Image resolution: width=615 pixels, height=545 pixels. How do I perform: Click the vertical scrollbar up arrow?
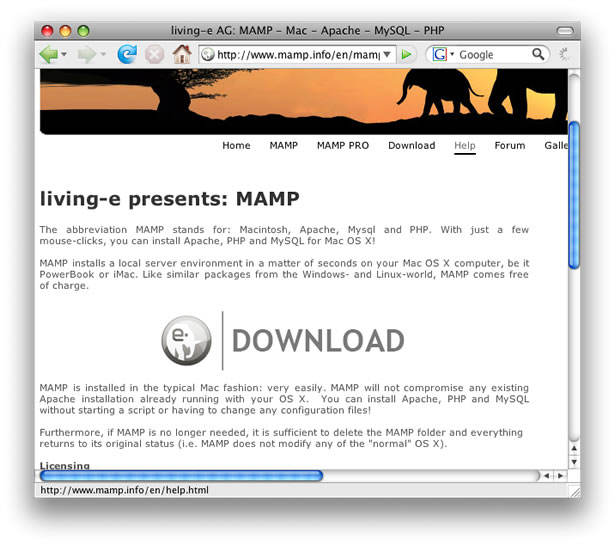[x=574, y=448]
